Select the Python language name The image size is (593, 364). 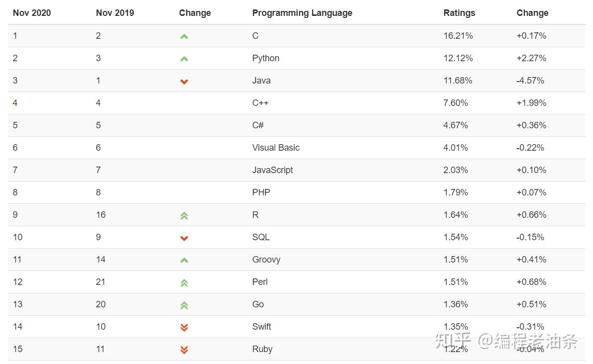(266, 58)
